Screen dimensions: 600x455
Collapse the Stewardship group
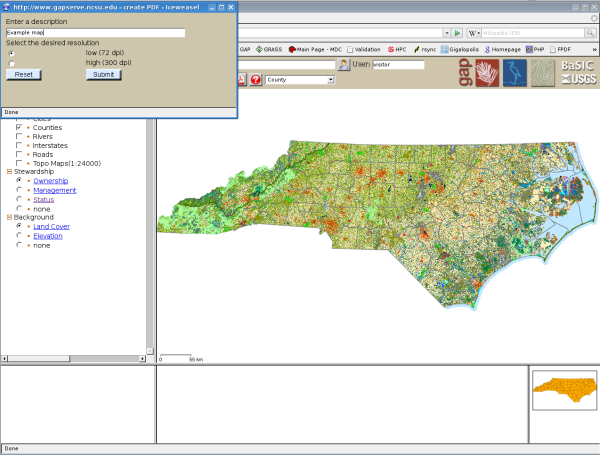pyautogui.click(x=10, y=171)
